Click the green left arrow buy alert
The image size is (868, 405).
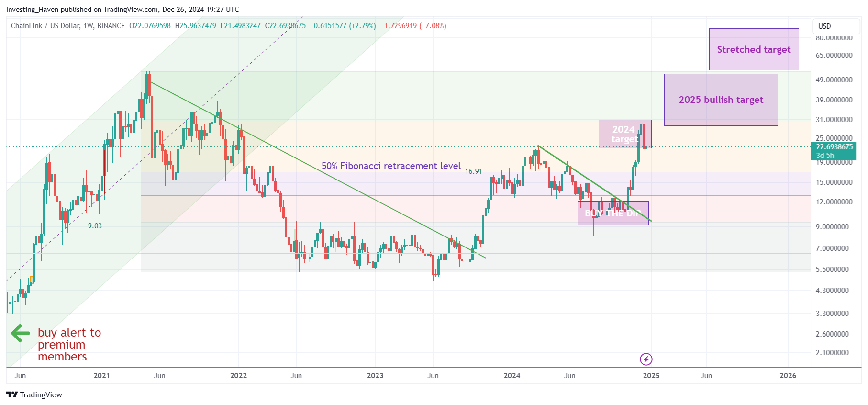[x=20, y=333]
